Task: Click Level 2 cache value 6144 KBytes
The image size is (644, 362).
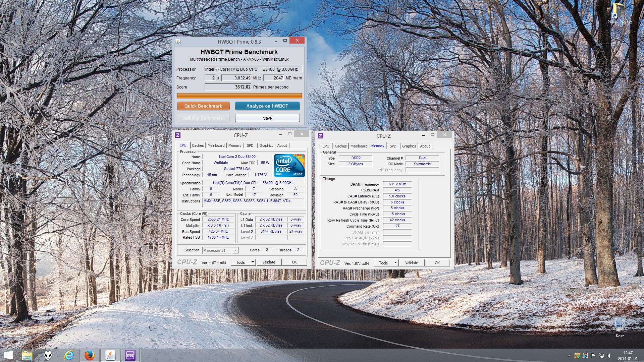Action: [271, 232]
